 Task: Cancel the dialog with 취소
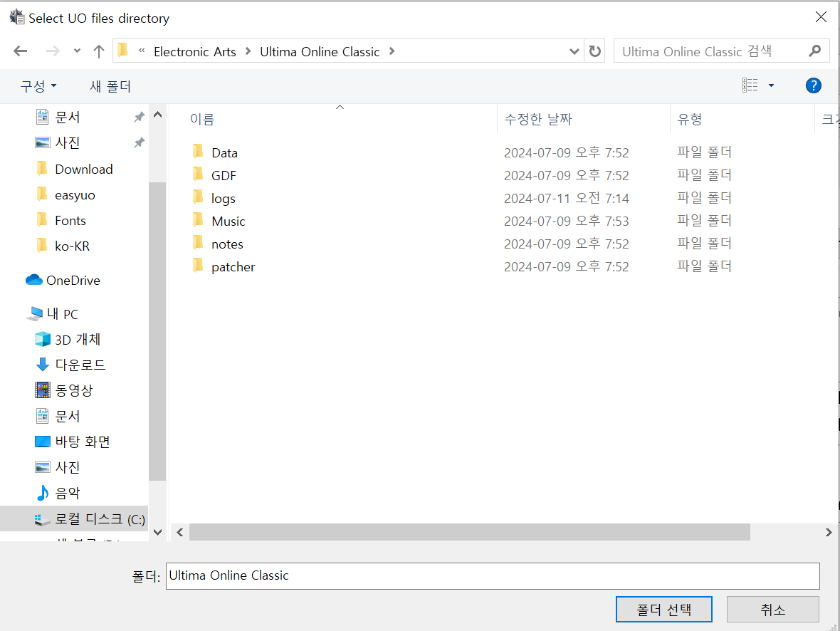772,610
